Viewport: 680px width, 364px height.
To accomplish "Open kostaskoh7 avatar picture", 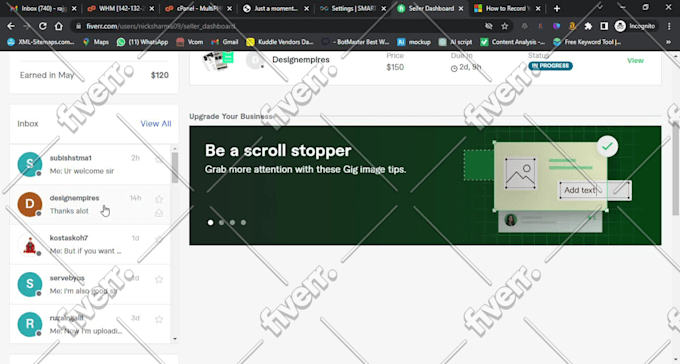I will click(x=29, y=245).
